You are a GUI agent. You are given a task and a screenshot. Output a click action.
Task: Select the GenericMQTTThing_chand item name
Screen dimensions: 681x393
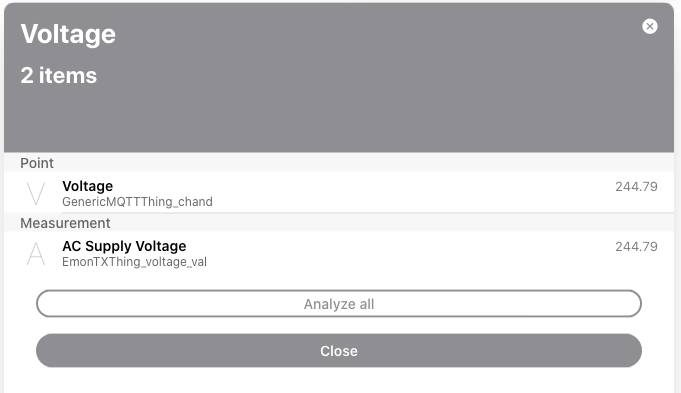pos(137,202)
